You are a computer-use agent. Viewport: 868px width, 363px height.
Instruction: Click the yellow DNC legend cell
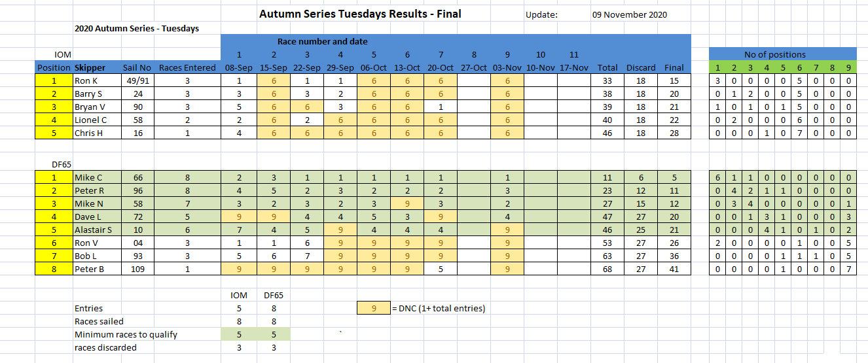coord(373,308)
